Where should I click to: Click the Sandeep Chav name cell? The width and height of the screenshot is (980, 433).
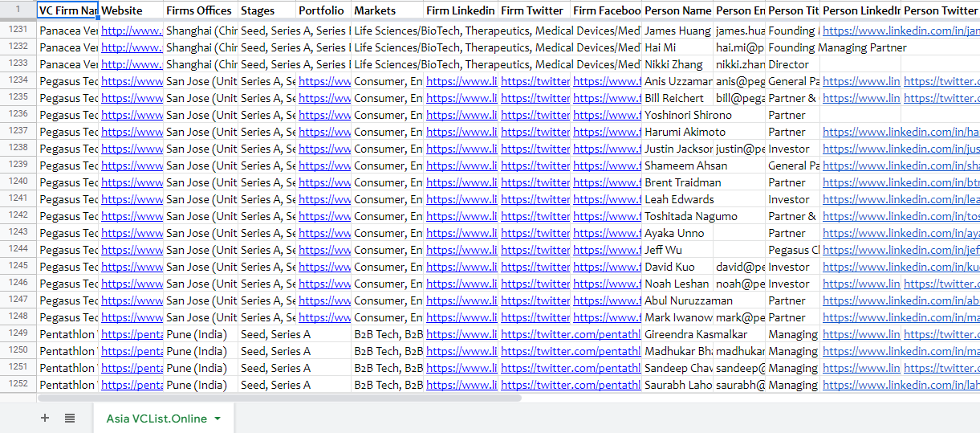678,368
